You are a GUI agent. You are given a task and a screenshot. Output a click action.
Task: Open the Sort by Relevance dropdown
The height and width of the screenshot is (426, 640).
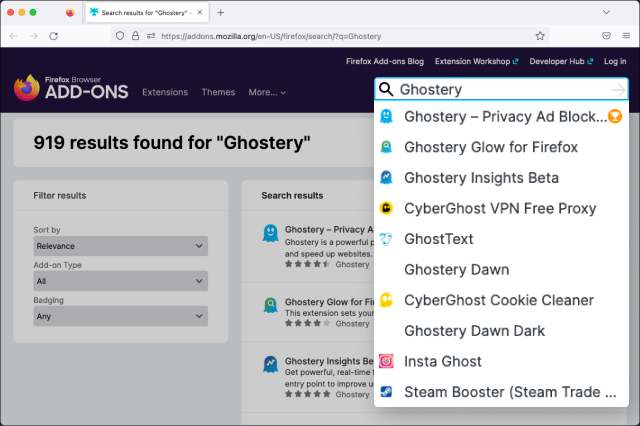click(x=120, y=246)
